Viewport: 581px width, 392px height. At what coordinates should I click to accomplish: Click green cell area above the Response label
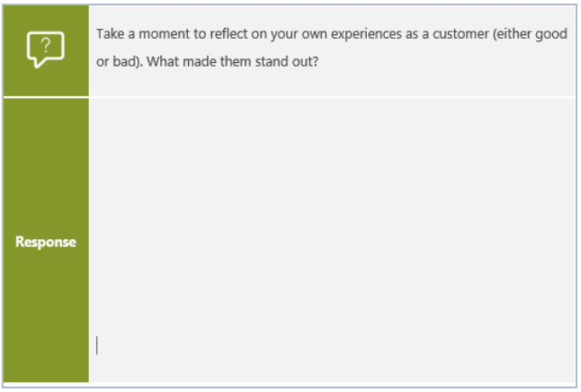46,163
